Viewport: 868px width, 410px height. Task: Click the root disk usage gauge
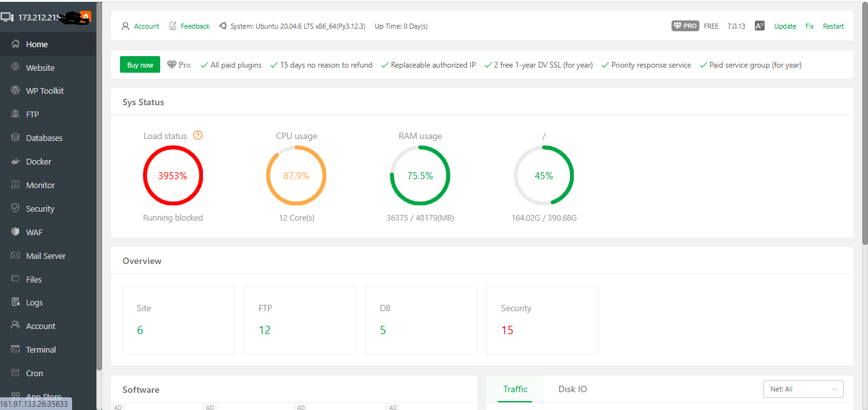coord(544,175)
